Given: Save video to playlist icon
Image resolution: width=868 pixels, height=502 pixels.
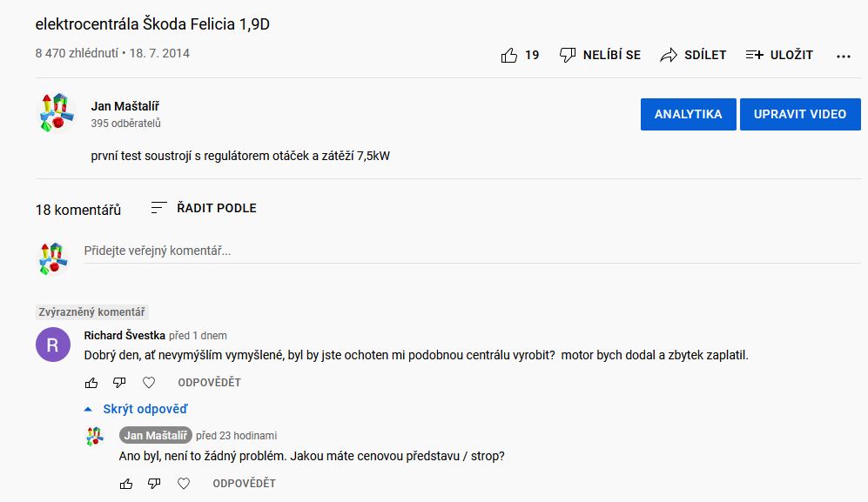Looking at the screenshot, I should (755, 56).
